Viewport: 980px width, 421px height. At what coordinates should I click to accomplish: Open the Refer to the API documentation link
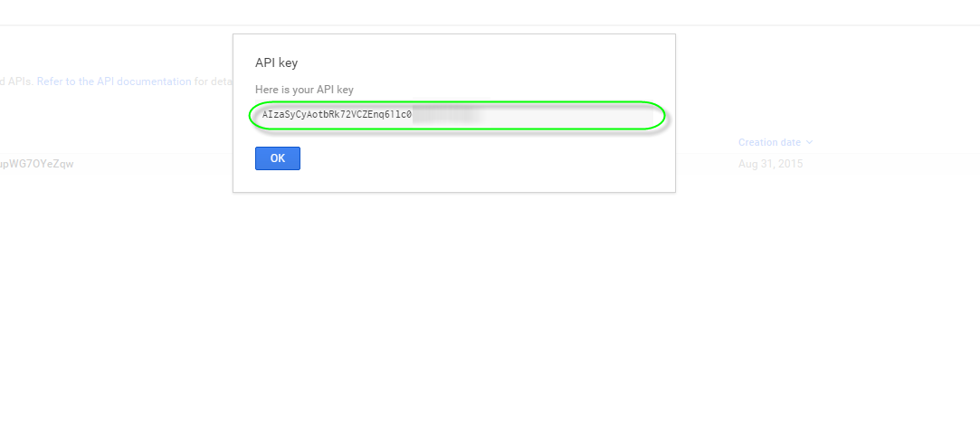point(114,81)
